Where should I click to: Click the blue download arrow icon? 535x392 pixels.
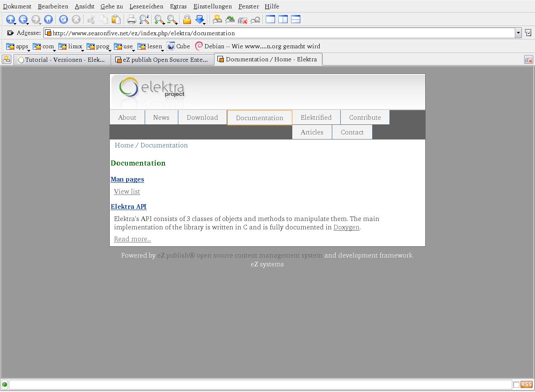click(x=200, y=19)
